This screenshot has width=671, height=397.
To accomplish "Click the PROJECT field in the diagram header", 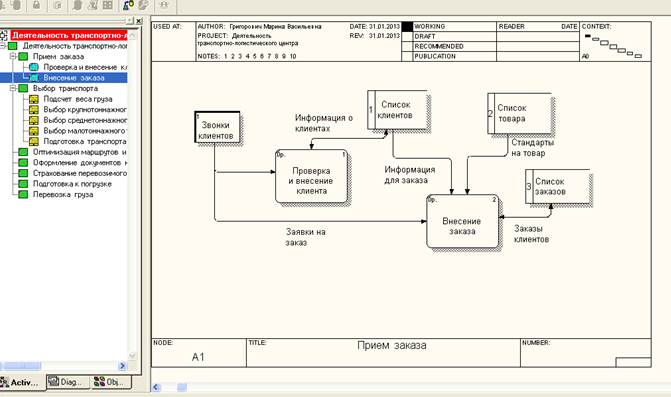I will pyautogui.click(x=248, y=39).
